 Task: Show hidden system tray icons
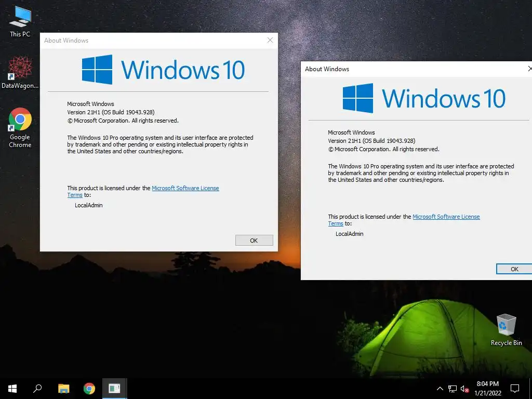440,389
